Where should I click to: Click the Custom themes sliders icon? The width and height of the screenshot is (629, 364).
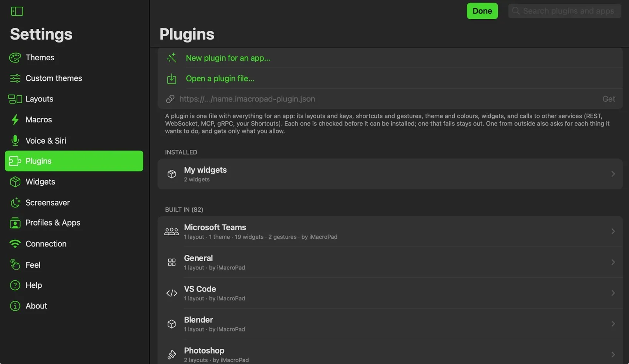pos(15,78)
